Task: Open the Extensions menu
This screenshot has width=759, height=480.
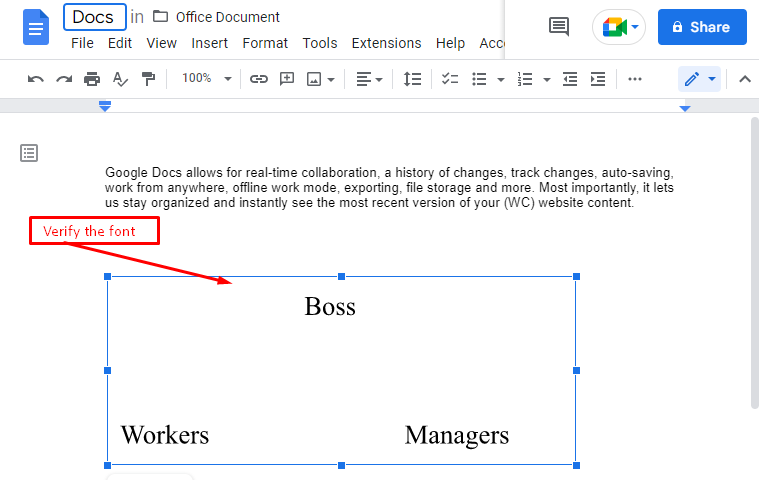Action: coord(386,43)
